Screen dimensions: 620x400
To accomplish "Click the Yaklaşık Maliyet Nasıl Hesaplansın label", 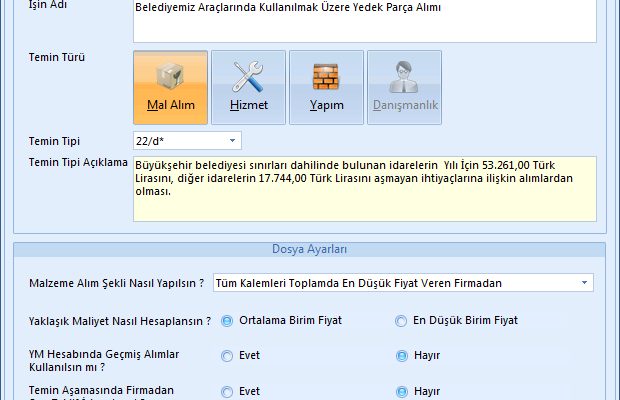I will tap(120, 321).
